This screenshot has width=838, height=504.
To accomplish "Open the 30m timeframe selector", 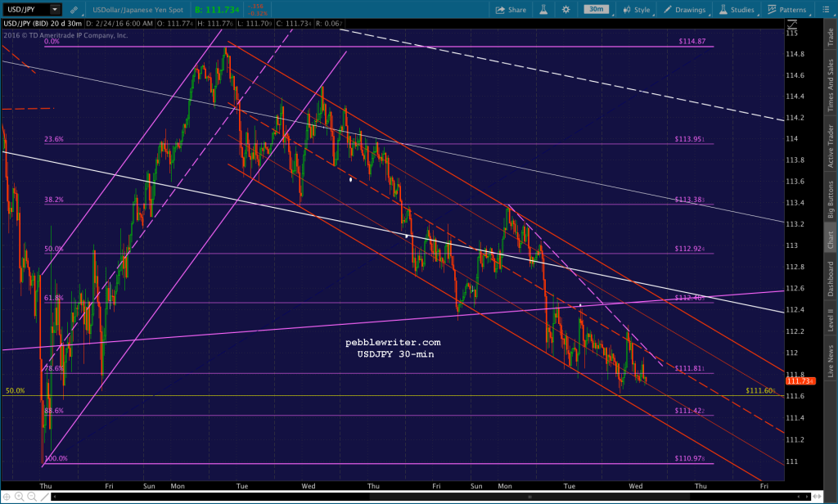I will pyautogui.click(x=597, y=9).
